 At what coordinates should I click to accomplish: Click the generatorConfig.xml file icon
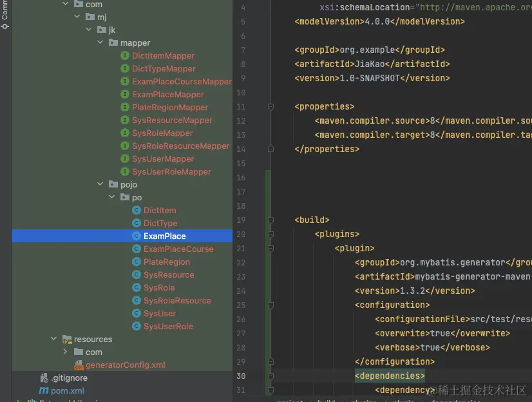[x=79, y=365]
